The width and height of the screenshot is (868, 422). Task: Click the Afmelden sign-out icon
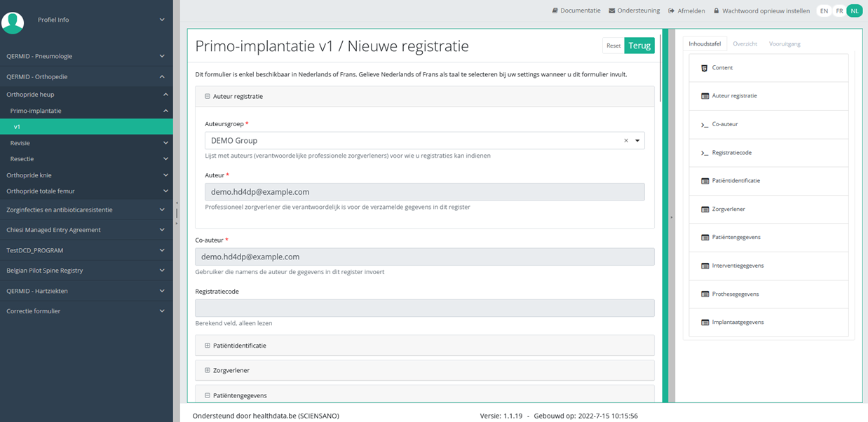click(672, 11)
